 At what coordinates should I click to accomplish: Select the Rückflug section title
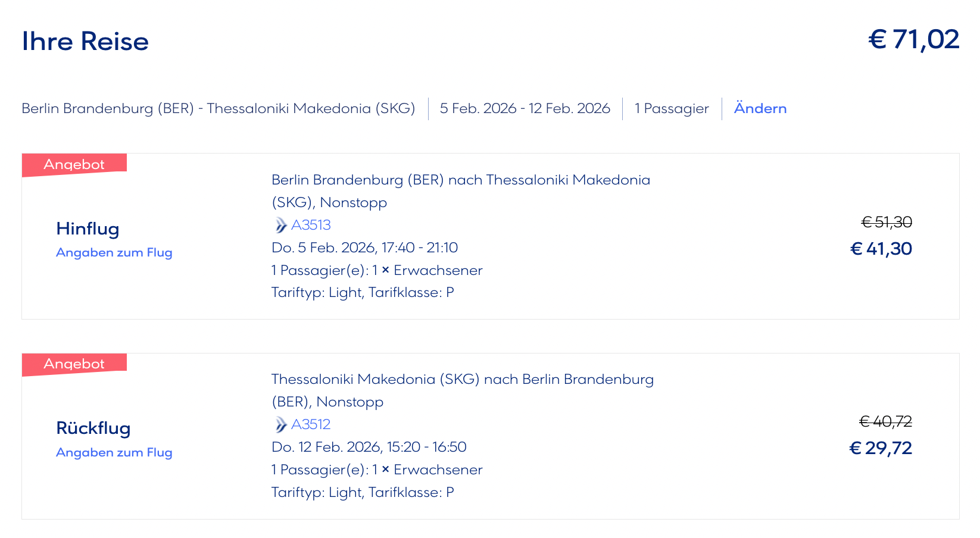[x=93, y=428]
